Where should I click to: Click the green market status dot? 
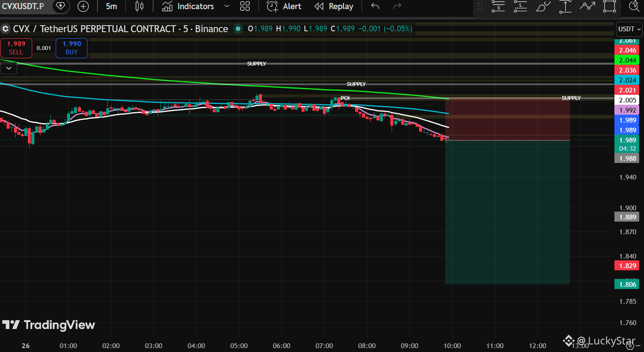(238, 29)
